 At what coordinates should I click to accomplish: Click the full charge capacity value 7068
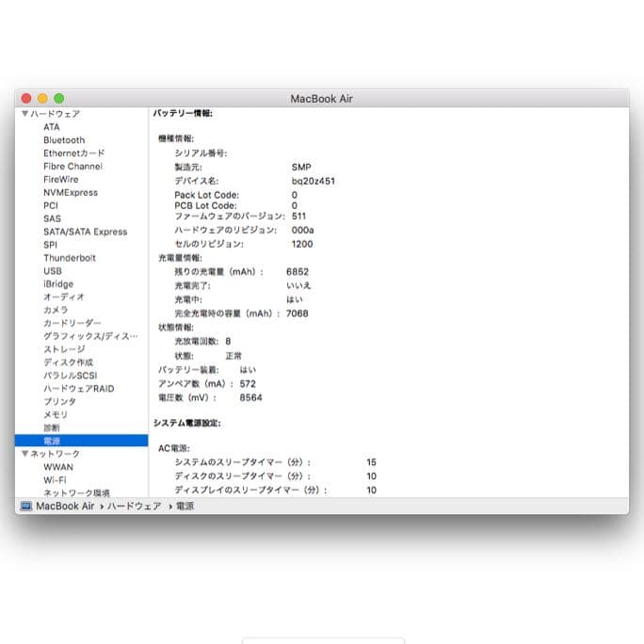297,314
